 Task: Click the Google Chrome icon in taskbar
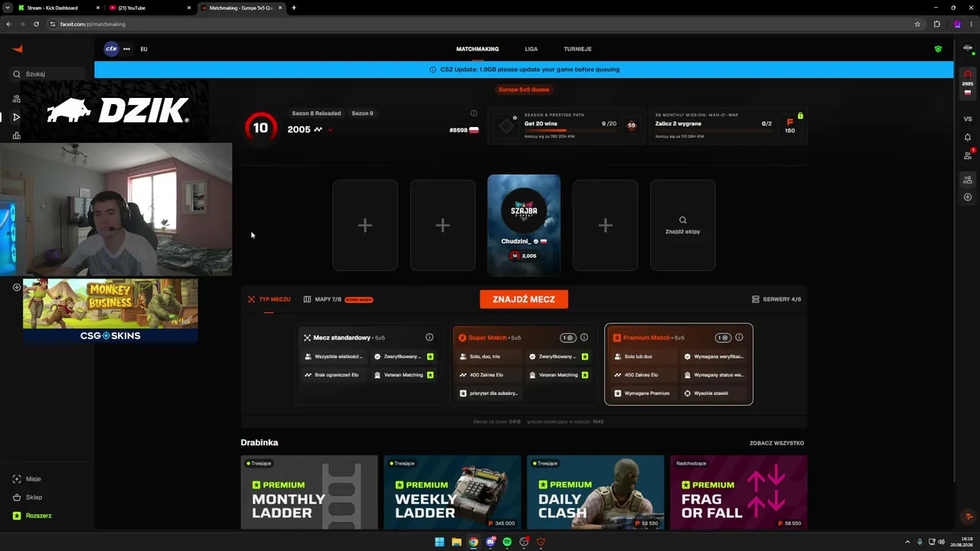(x=473, y=542)
